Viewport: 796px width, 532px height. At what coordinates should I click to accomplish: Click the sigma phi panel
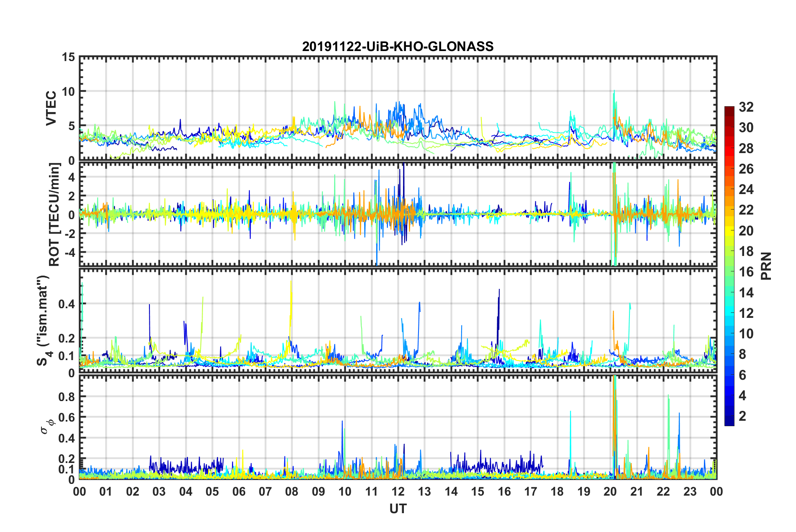coord(398,427)
